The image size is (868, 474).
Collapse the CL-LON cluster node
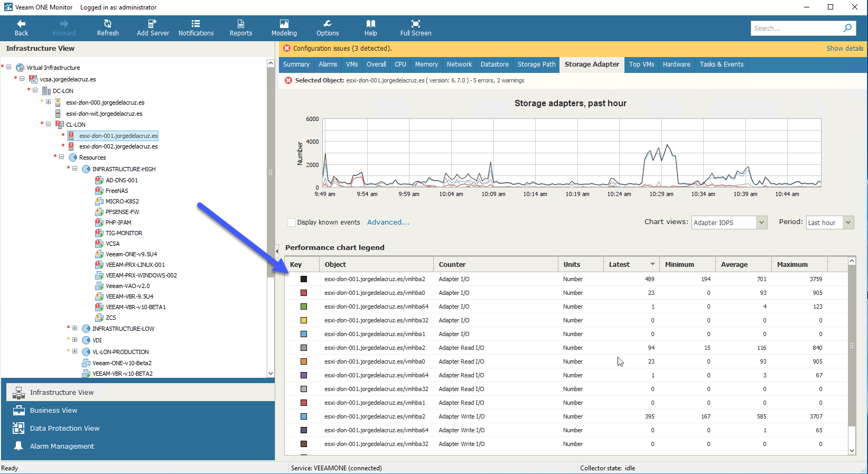pos(48,124)
